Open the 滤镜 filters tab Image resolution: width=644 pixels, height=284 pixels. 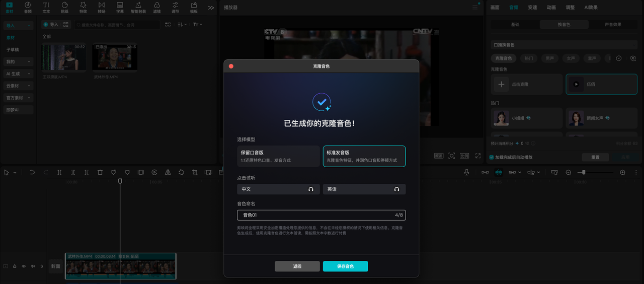point(157,7)
